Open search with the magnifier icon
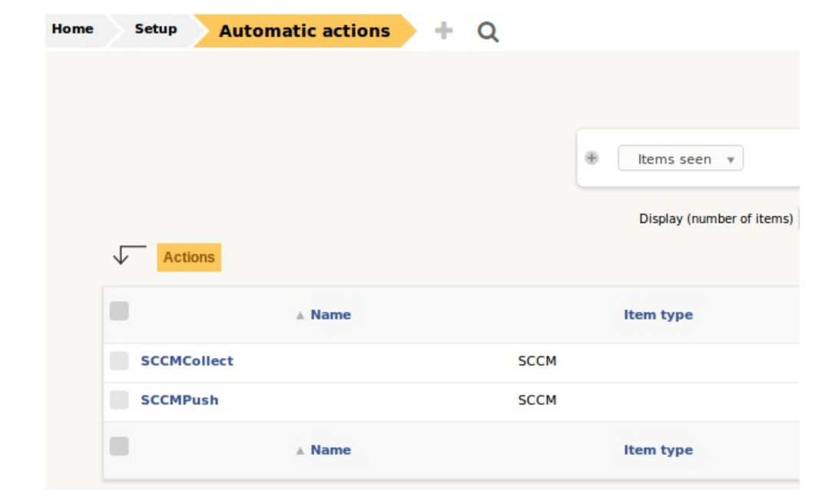This screenshot has width=835, height=504. pos(488,32)
